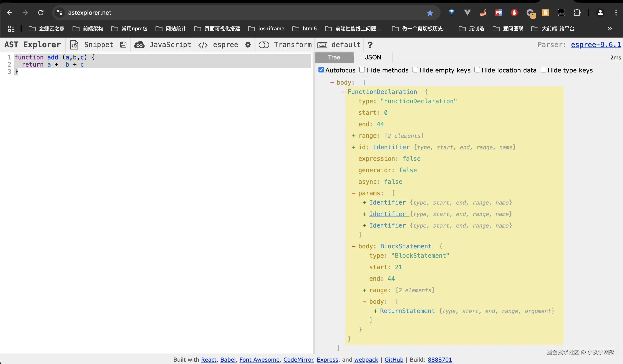Turn on the Transform toggle switch
Viewport: 623px width, 364px height.
[264, 45]
